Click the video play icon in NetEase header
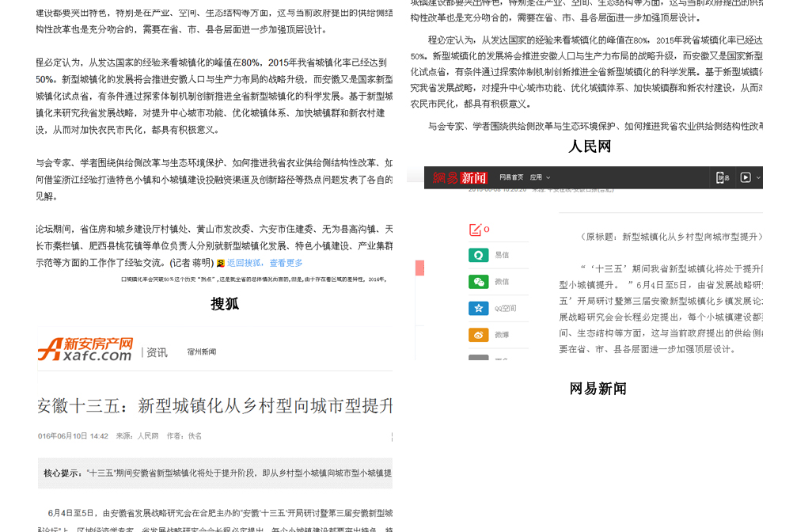793x532 pixels. [745, 177]
